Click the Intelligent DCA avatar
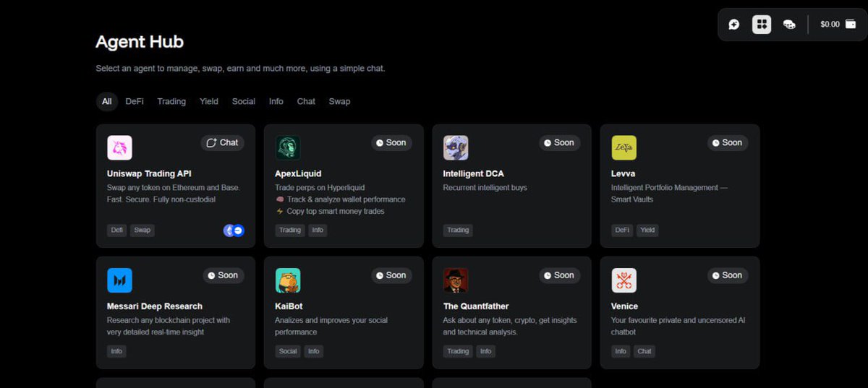 pos(456,147)
